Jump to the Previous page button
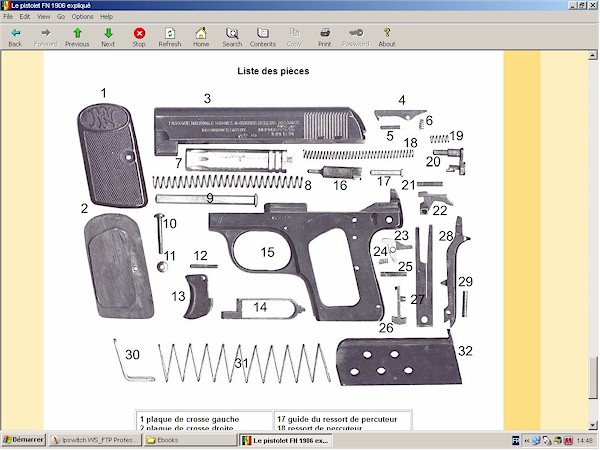 pyautogui.click(x=77, y=37)
